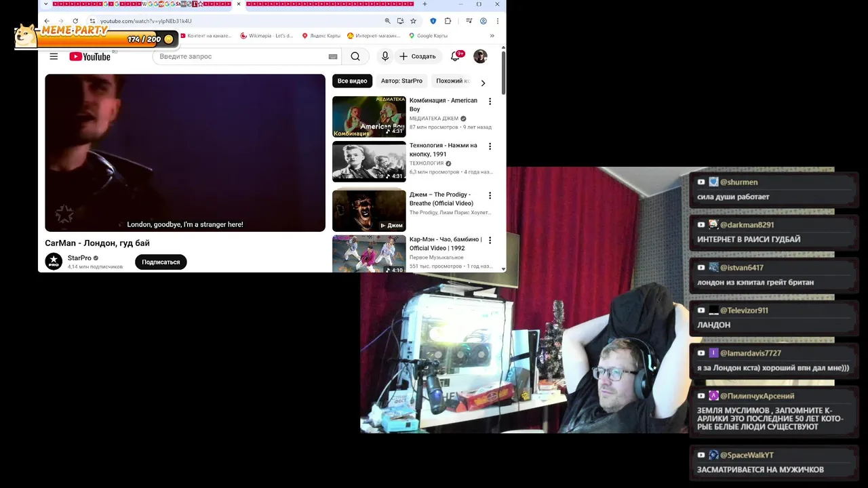
Task: Open options for Технология Нажми на кнопку video
Action: [490, 146]
